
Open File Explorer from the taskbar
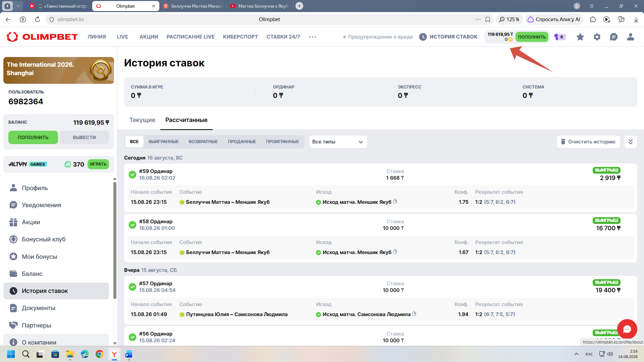click(70, 354)
